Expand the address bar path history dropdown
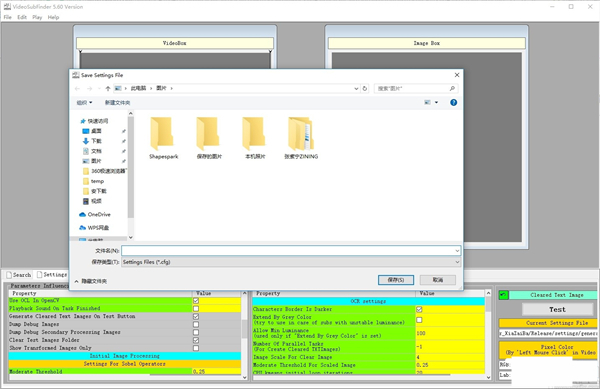This screenshot has height=389, width=600. pyautogui.click(x=356, y=88)
